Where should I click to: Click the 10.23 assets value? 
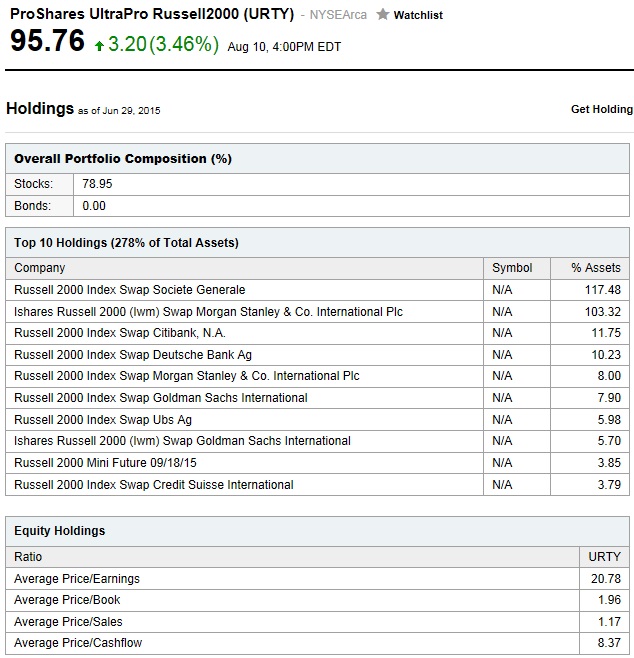[x=606, y=355]
